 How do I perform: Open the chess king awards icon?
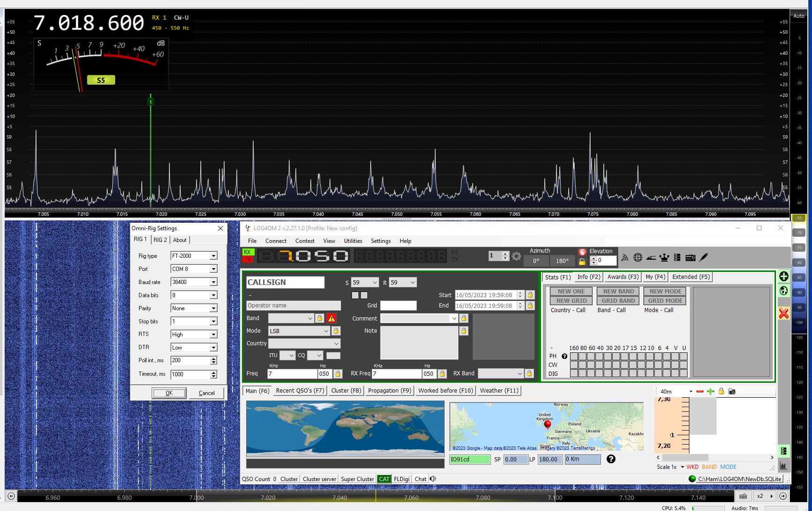coord(664,257)
